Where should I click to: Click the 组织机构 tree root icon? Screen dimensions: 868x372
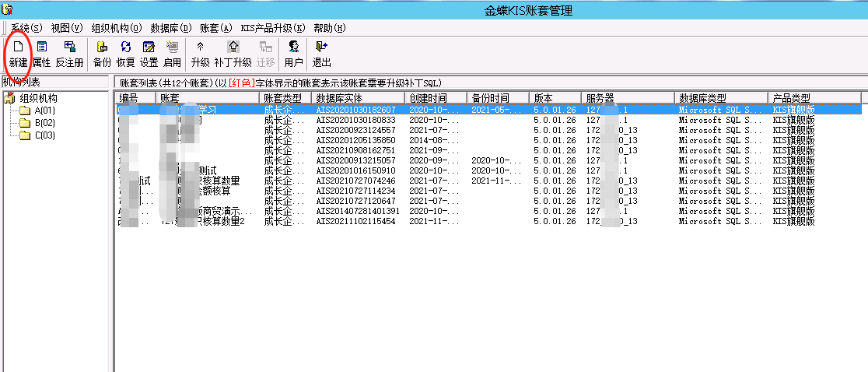9,99
